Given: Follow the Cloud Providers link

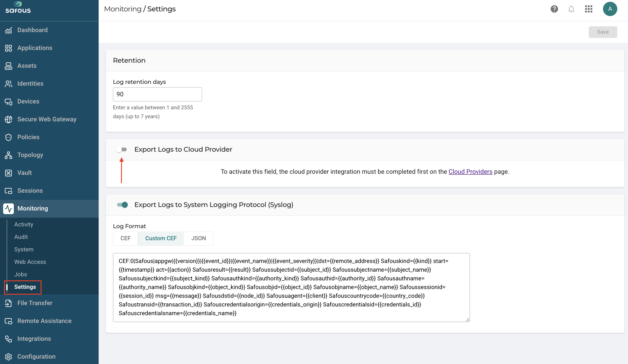Looking at the screenshot, I should coord(470,172).
